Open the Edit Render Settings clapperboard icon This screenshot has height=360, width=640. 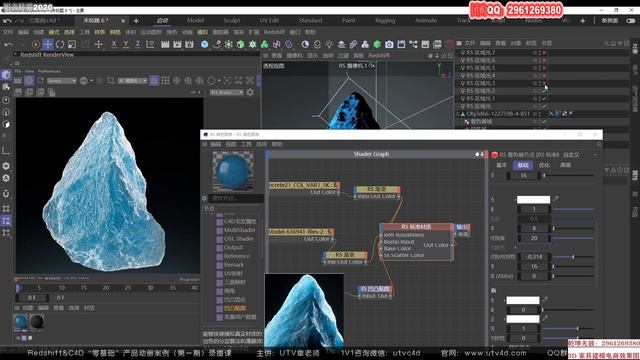189,44
